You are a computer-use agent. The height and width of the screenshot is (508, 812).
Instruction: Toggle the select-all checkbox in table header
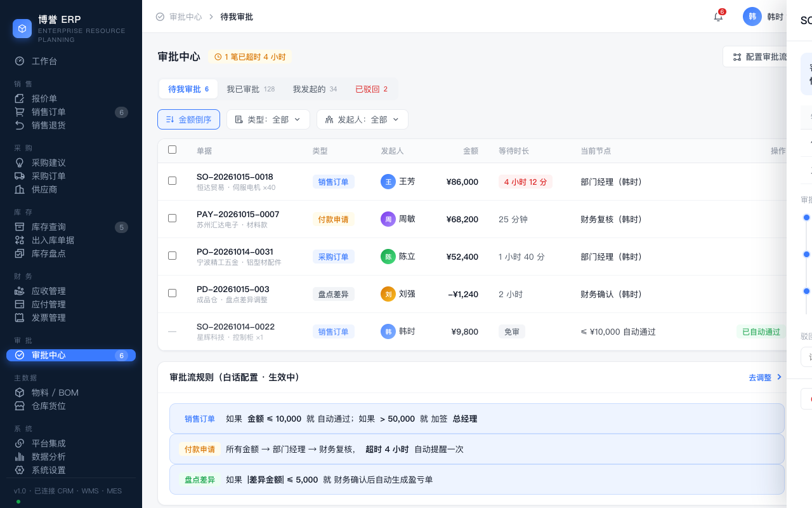(172, 150)
